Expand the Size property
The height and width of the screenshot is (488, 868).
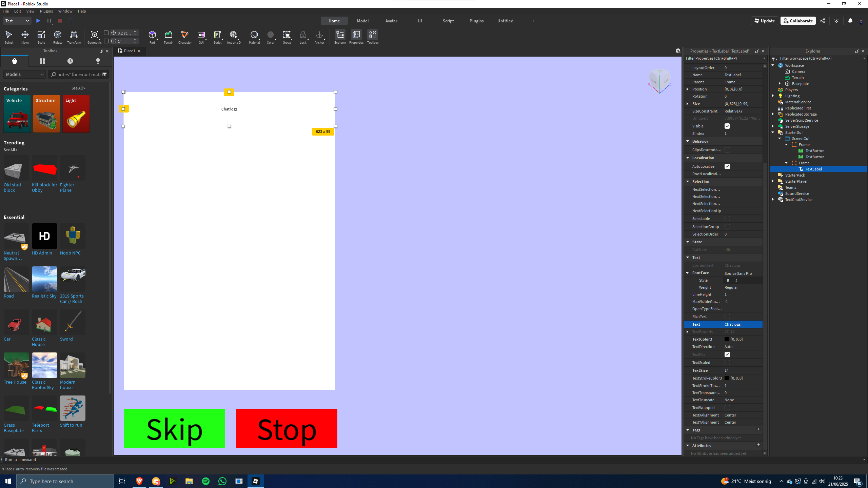tap(688, 104)
